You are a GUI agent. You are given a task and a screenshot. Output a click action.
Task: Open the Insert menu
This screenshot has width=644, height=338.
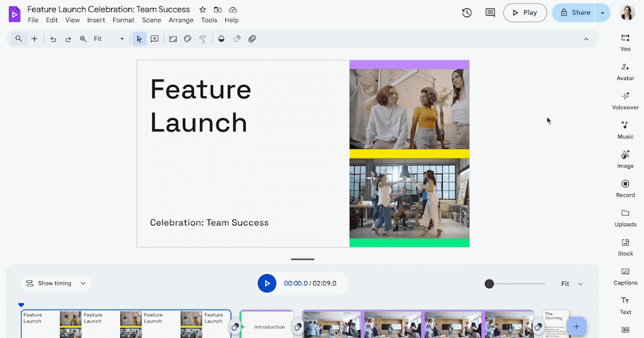(x=96, y=20)
